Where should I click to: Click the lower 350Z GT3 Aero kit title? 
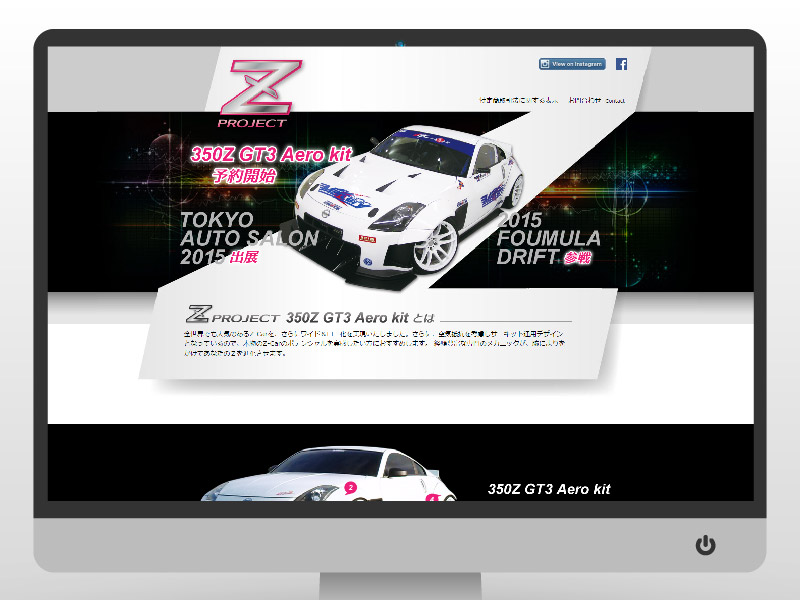pyautogui.click(x=549, y=489)
